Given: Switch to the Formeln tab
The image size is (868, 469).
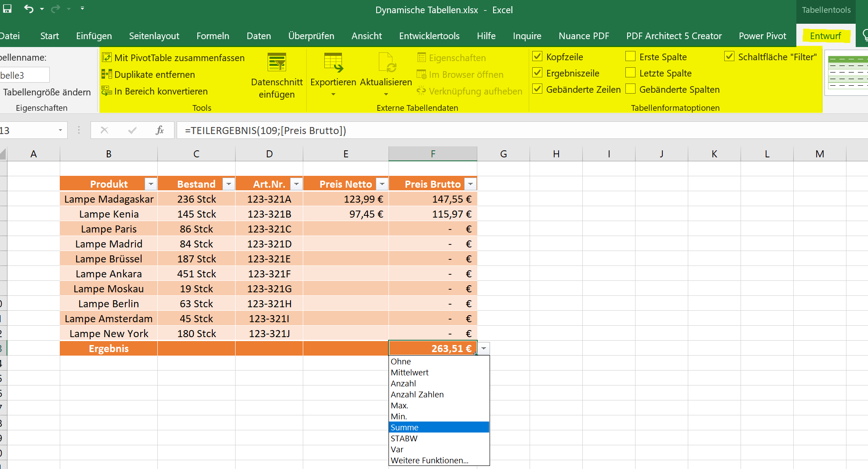Looking at the screenshot, I should tap(213, 36).
